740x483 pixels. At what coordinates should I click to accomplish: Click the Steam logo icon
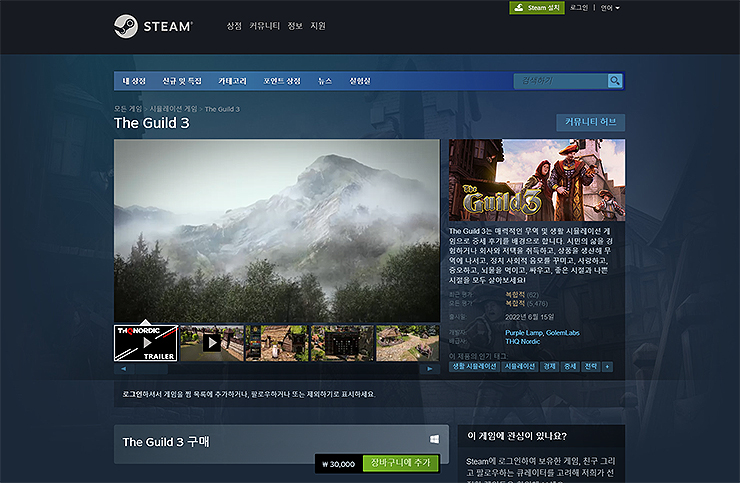coord(126,26)
